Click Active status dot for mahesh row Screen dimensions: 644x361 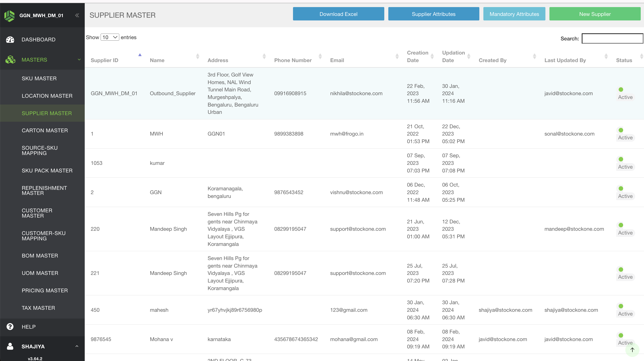pyautogui.click(x=621, y=306)
